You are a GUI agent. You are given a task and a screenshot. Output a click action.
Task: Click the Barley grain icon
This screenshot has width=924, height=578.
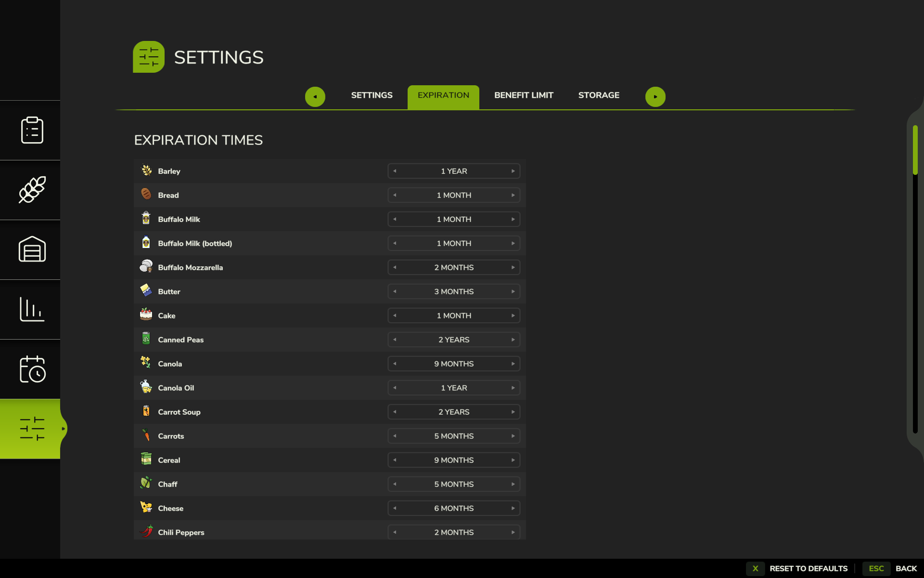pos(146,171)
